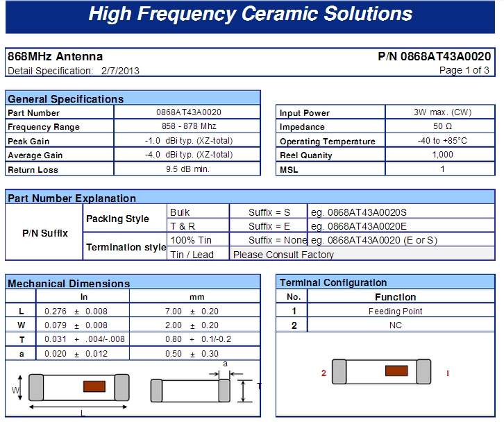
Task: Select the heading 868MHz Antenna
Action: (56, 56)
